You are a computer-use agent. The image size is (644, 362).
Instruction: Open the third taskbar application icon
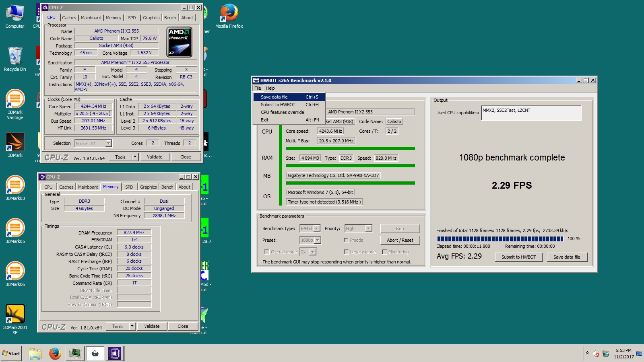point(75,354)
